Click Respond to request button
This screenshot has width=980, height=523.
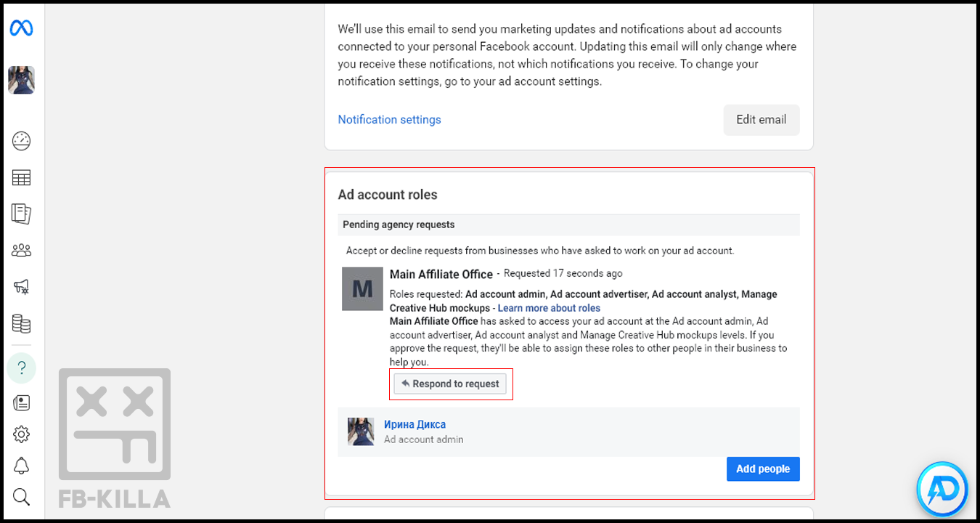(x=450, y=384)
